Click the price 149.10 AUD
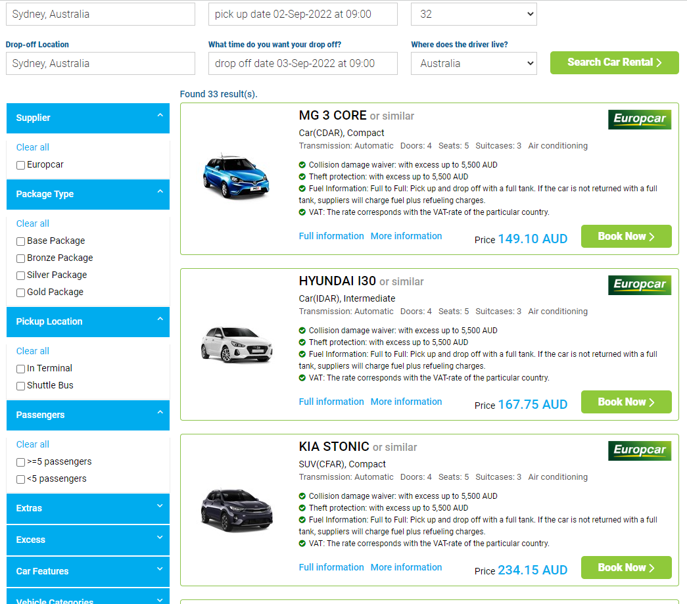 tap(533, 239)
